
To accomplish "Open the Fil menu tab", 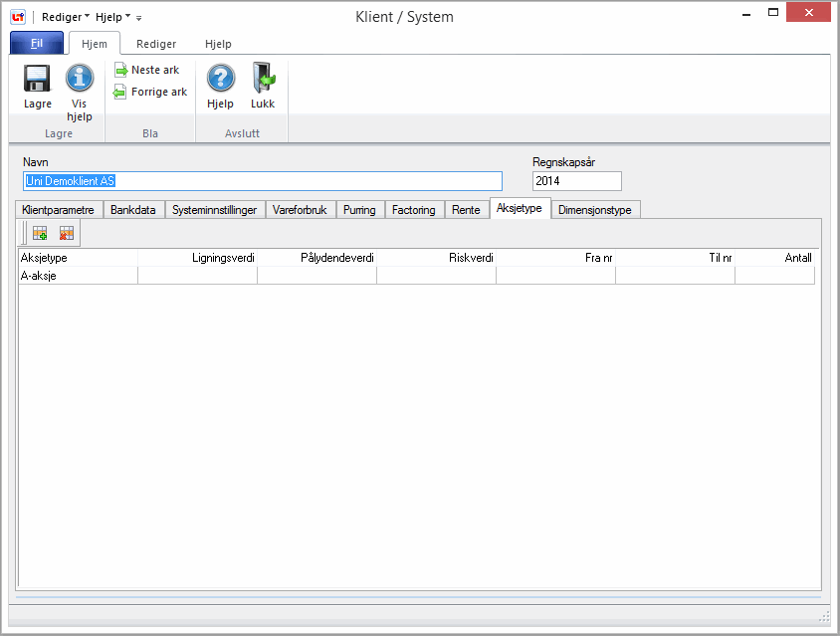I will [x=37, y=44].
